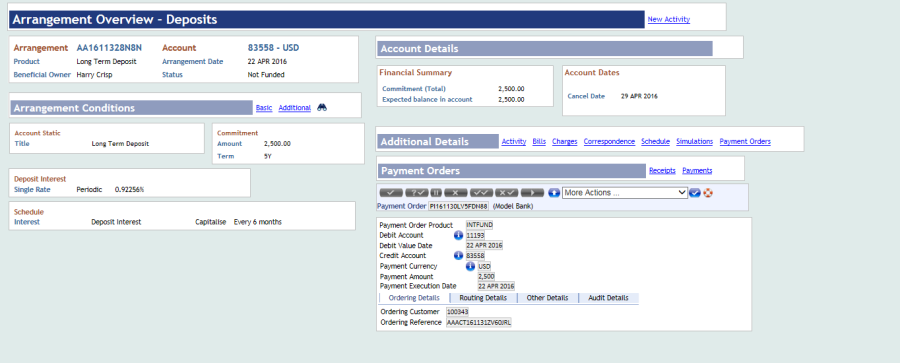Click the binoculars icon in Arrangement Conditions
Screen dimensions: 900x363
[322, 107]
